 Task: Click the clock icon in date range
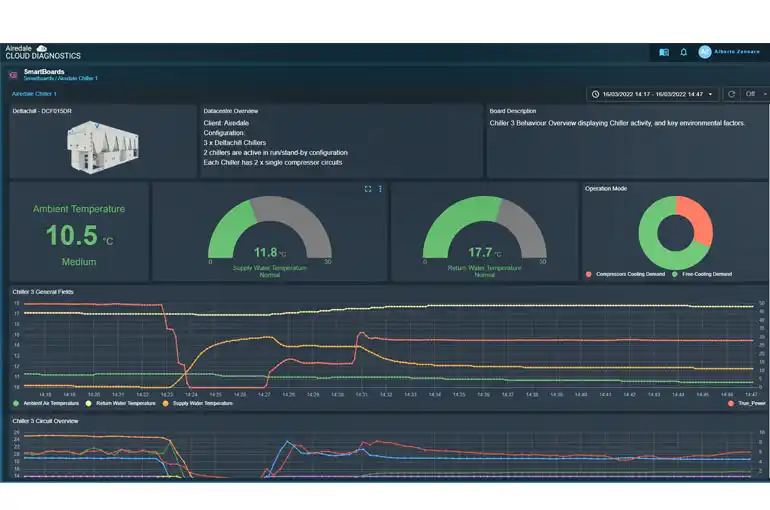pyautogui.click(x=594, y=94)
